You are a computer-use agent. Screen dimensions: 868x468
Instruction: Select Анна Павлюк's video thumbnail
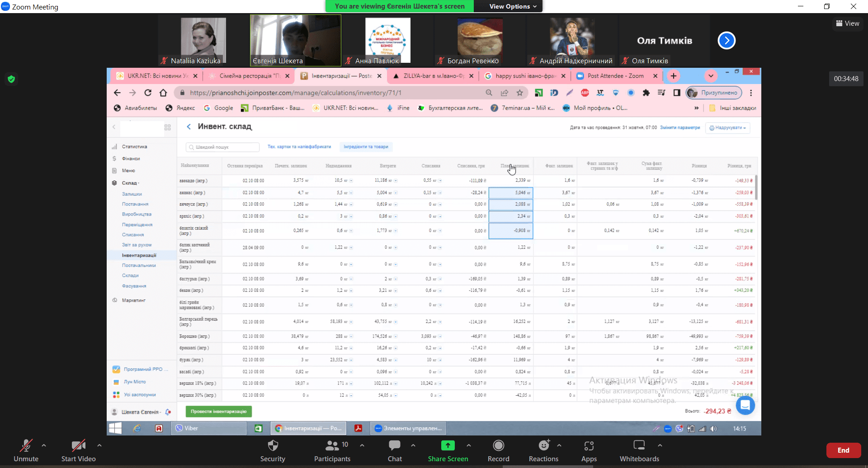pyautogui.click(x=387, y=41)
